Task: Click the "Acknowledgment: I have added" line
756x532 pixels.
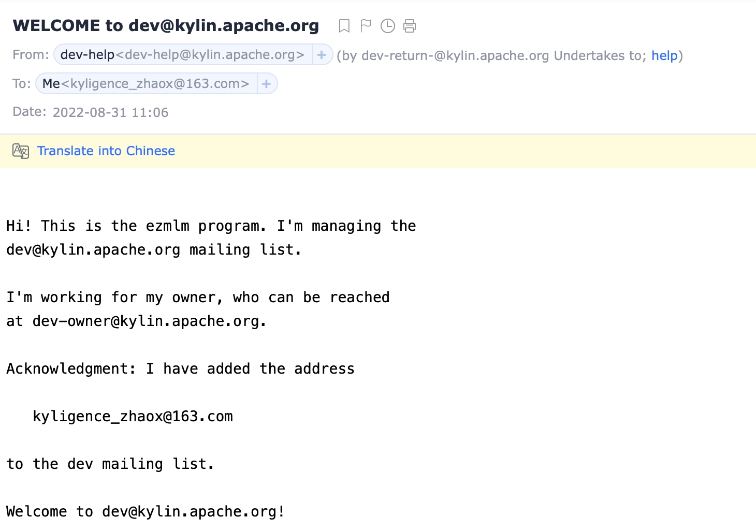Action: (x=180, y=369)
